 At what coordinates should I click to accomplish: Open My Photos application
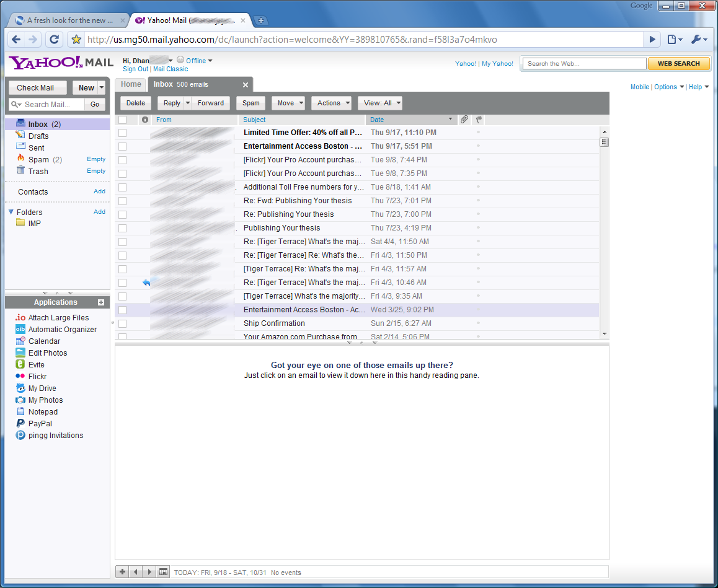pyautogui.click(x=39, y=400)
